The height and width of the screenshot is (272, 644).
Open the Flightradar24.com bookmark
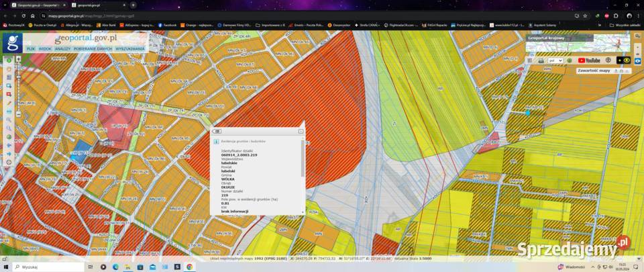(x=402, y=25)
